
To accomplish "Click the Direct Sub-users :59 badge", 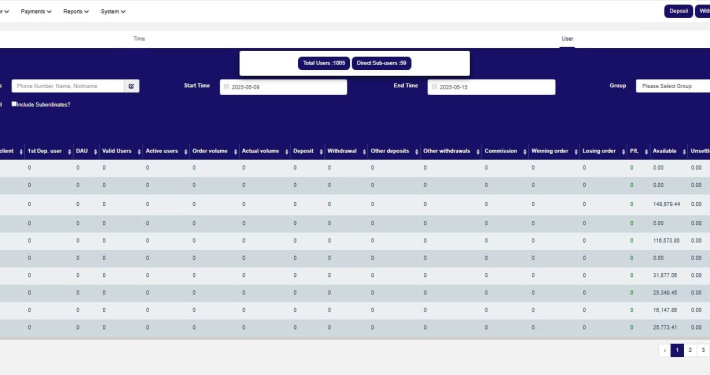I will click(381, 63).
